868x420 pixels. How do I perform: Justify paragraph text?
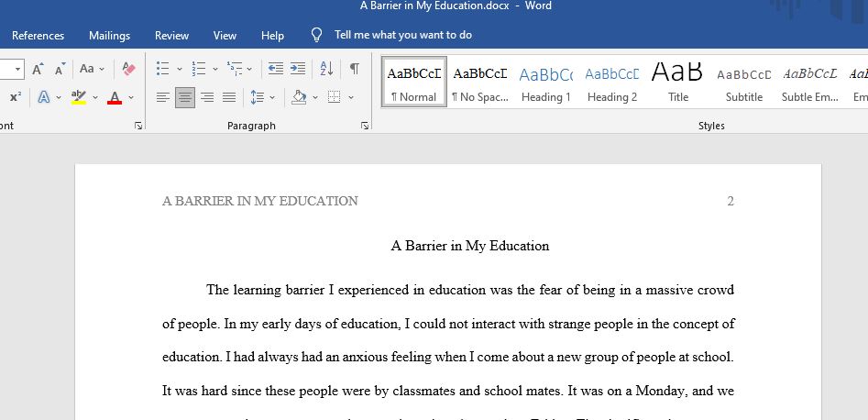(229, 97)
